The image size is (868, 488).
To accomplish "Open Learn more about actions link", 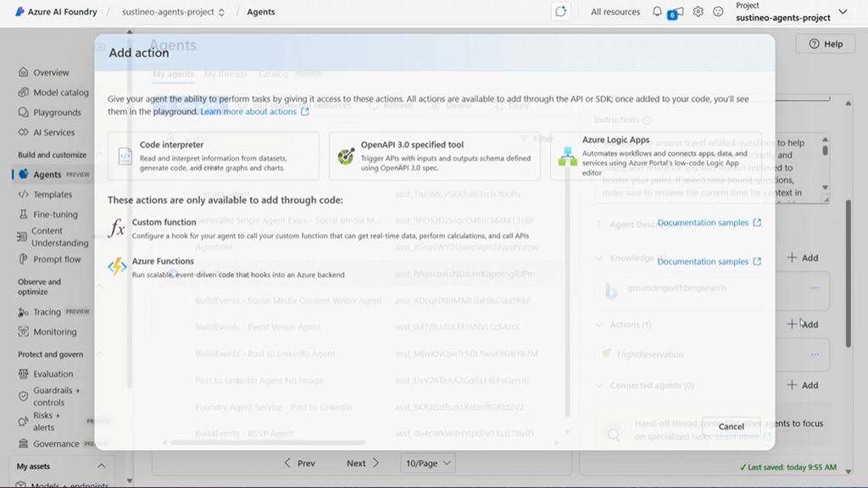I will [x=254, y=112].
